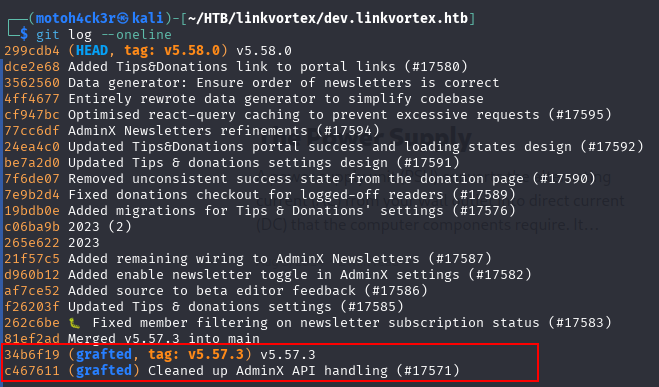This screenshot has height=387, width=659.
Task: Click the '2023 (2)' commit message
Action: (100, 226)
